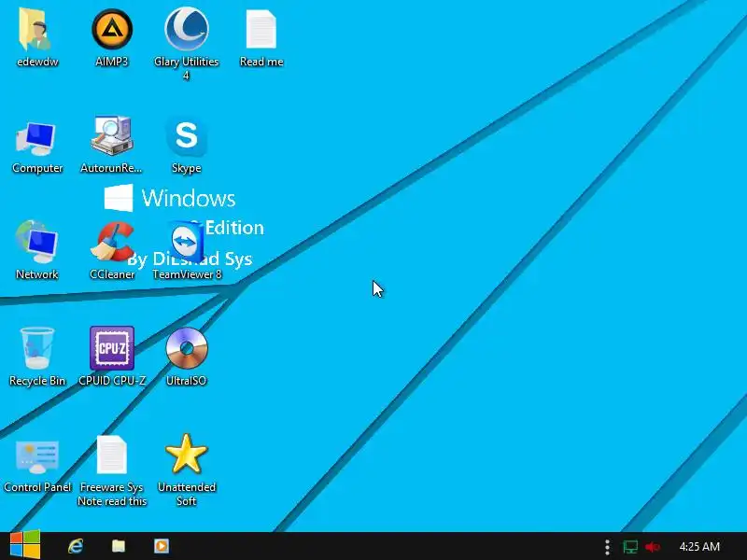The width and height of the screenshot is (747, 560).
Task: Open File Explorer from the taskbar
Action: point(119,546)
